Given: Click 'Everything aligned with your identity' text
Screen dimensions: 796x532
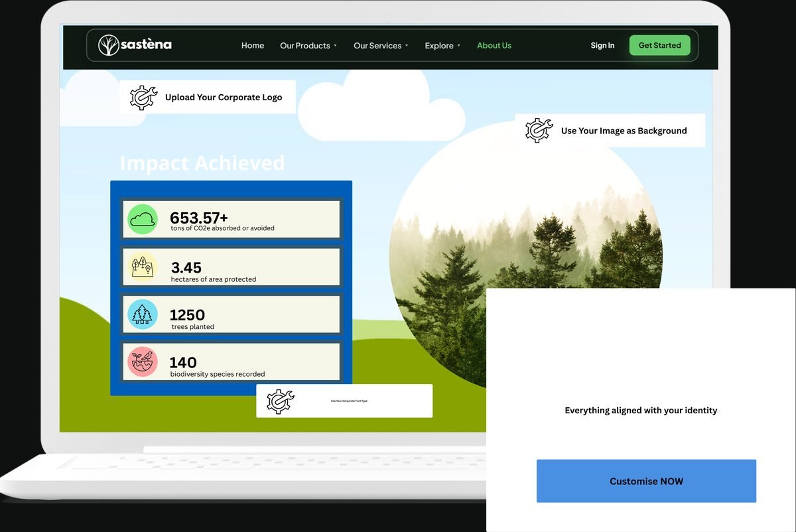Looking at the screenshot, I should point(641,411).
